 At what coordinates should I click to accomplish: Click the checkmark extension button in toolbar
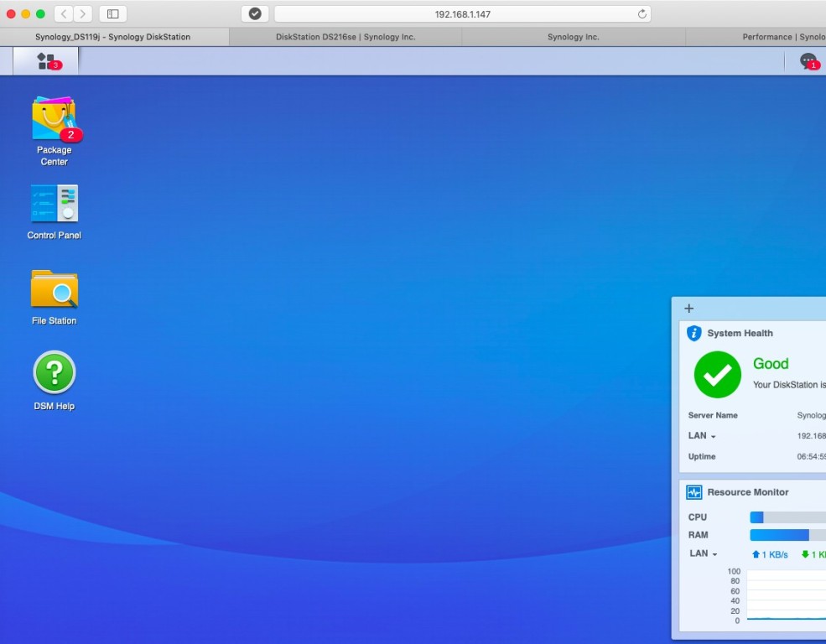(255, 13)
